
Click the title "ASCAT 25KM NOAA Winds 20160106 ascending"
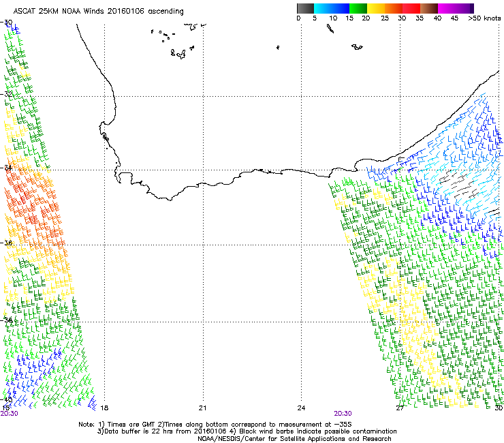coord(98,12)
